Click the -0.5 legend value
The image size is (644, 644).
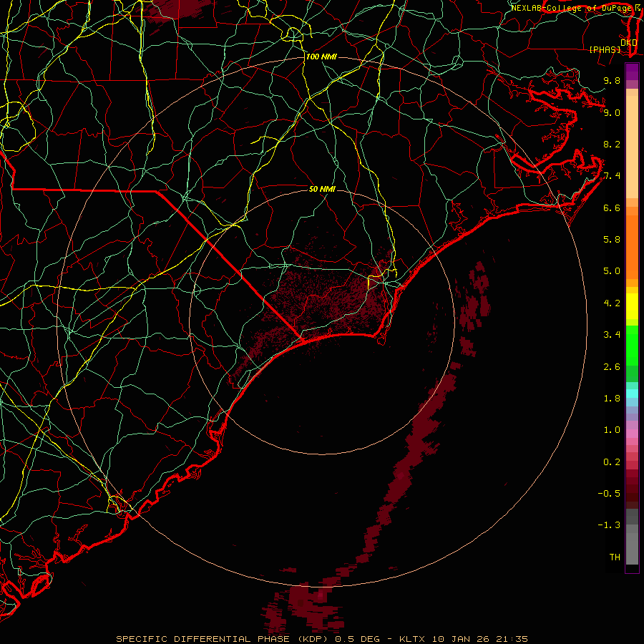coord(609,494)
